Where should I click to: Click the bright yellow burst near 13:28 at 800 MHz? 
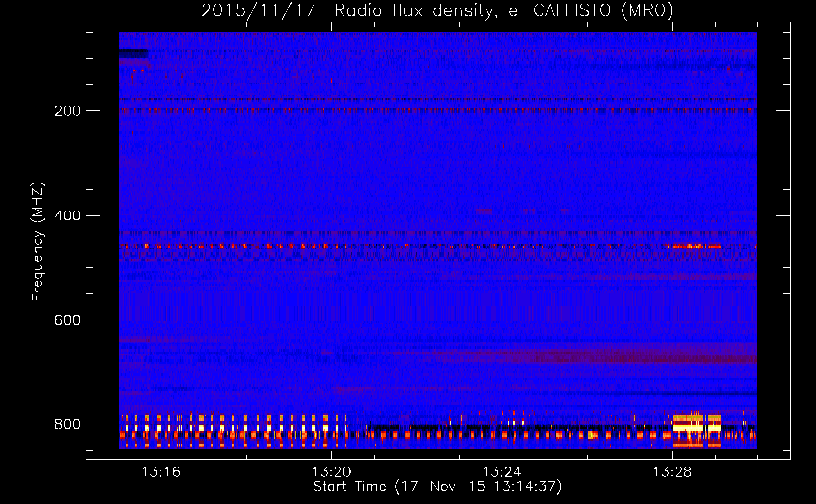(696, 427)
